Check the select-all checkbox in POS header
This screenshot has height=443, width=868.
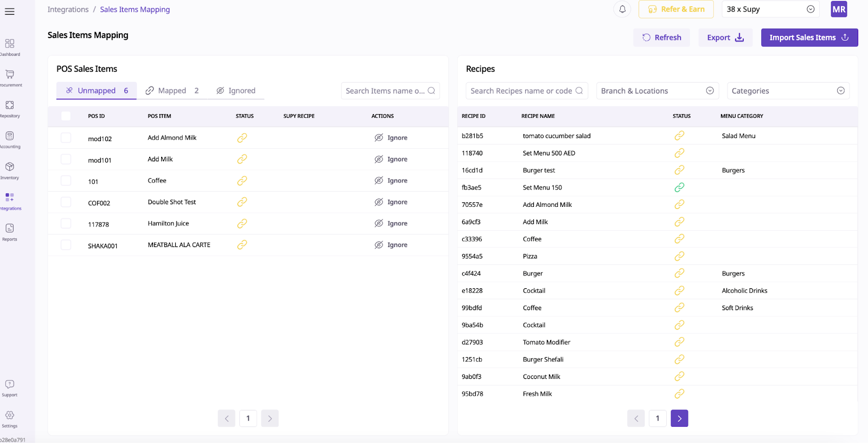[x=66, y=116]
